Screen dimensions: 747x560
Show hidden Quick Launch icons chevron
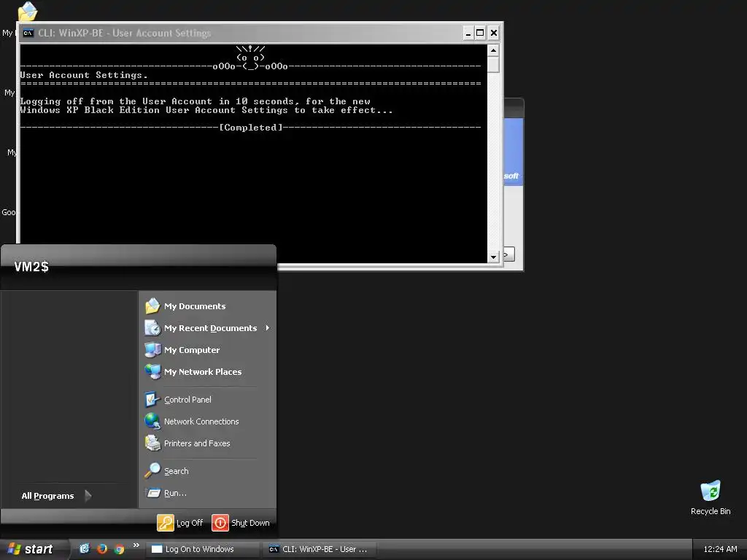pos(136,545)
